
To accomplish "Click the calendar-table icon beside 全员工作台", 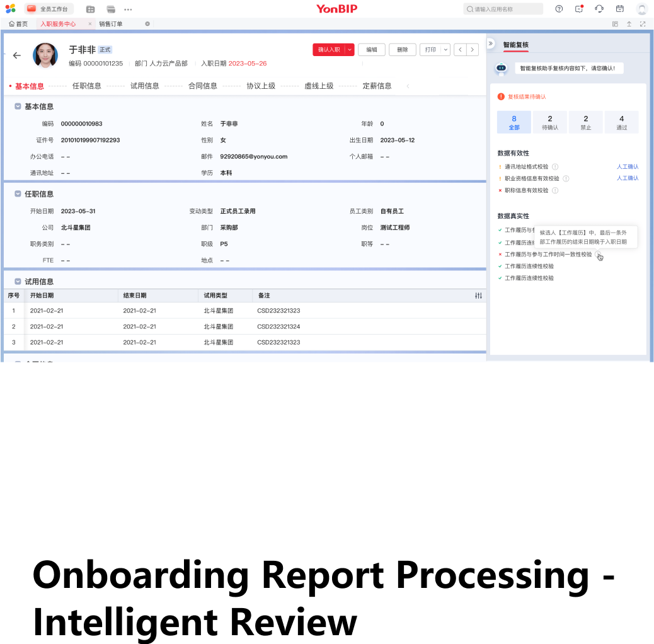I will point(90,9).
